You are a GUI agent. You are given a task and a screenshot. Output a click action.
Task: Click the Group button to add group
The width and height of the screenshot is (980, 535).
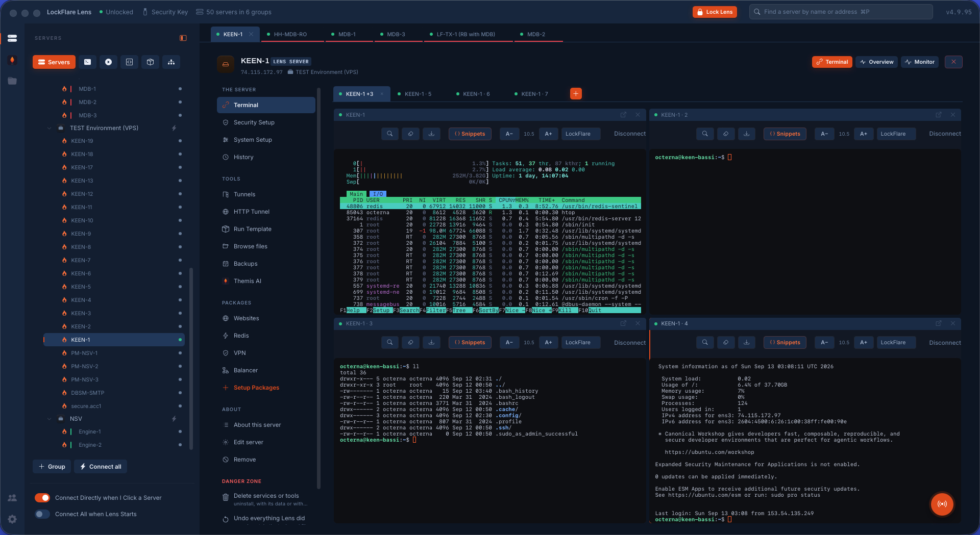52,467
